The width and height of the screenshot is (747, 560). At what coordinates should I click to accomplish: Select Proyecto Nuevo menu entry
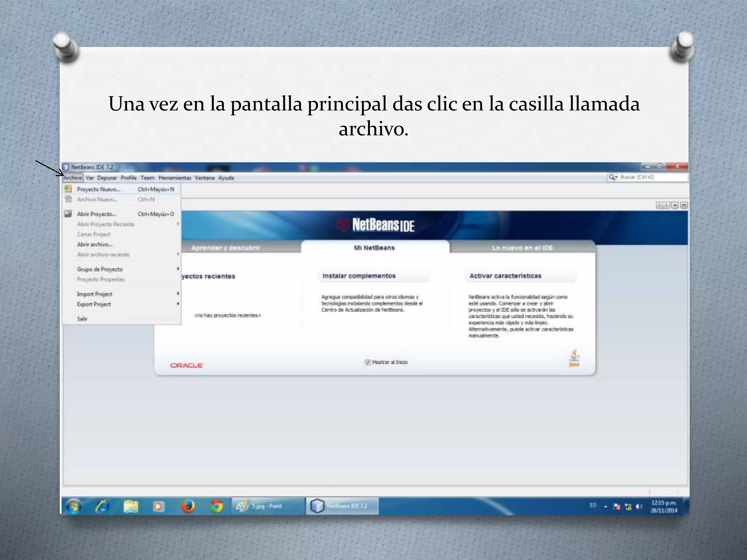pos(122,189)
